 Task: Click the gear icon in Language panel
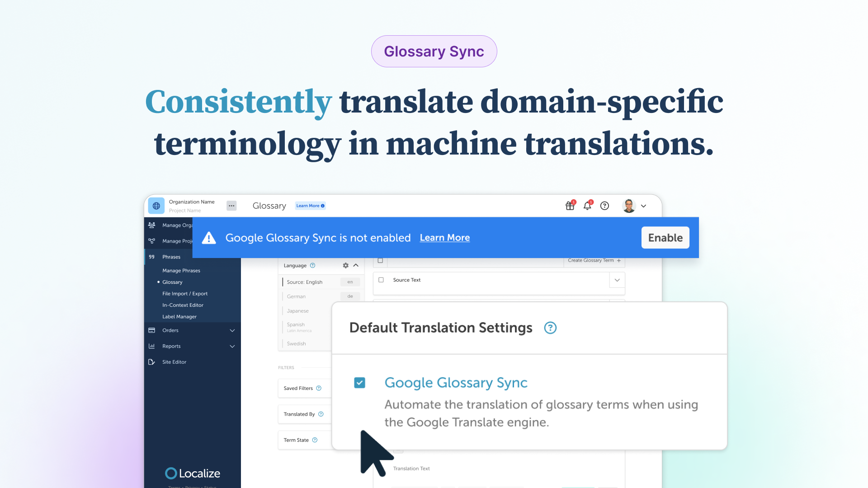coord(345,266)
